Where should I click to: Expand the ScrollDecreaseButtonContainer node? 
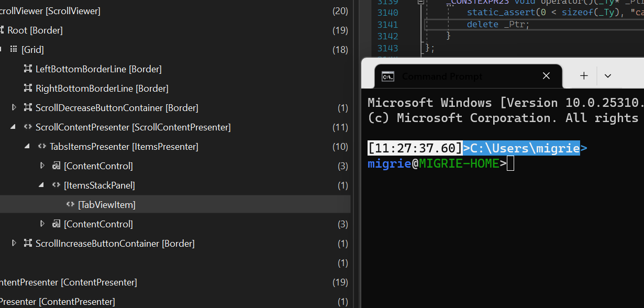[13, 107]
